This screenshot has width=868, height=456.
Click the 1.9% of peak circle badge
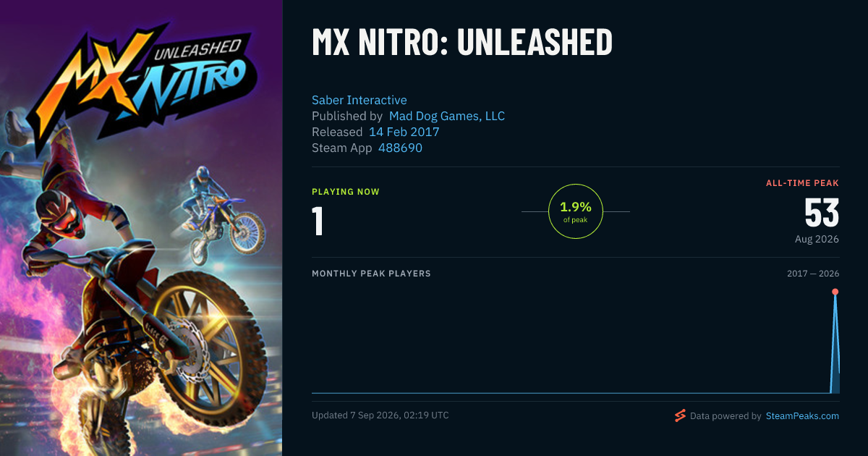pyautogui.click(x=576, y=211)
